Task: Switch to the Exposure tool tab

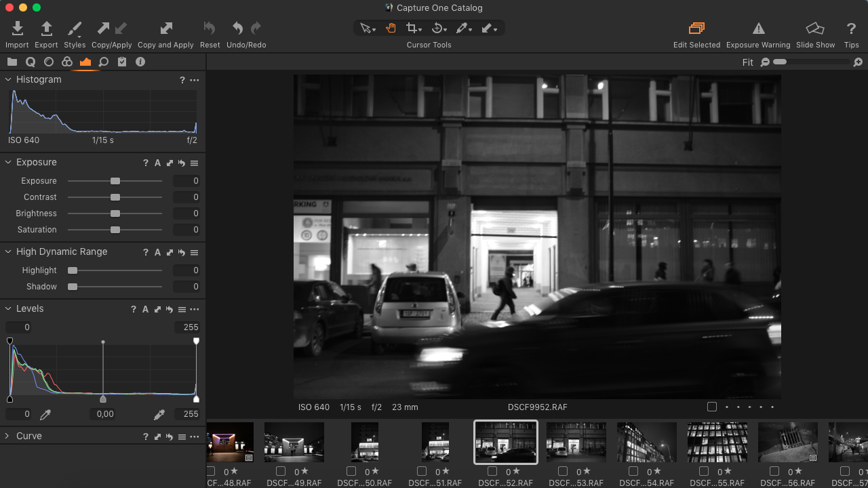Action: pyautogui.click(x=85, y=62)
